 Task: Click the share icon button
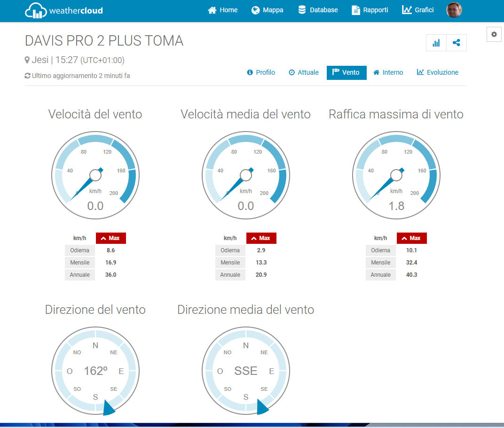click(x=456, y=43)
